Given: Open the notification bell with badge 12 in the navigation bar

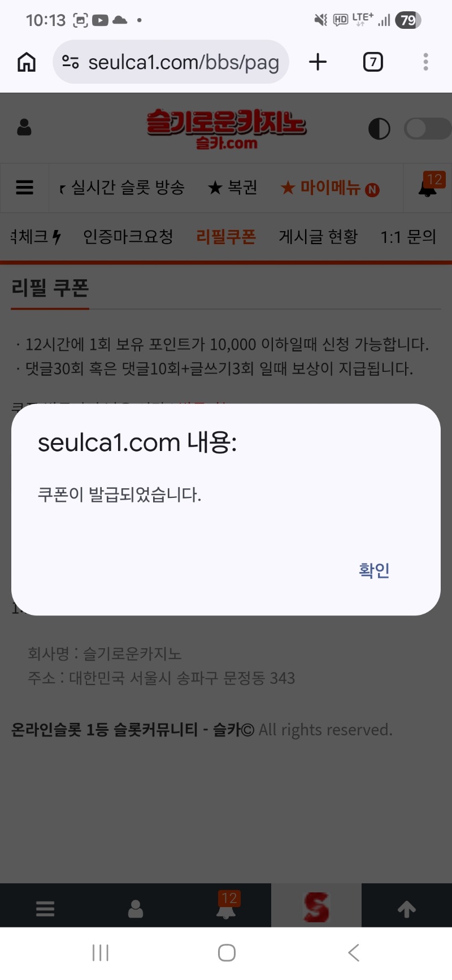Looking at the screenshot, I should click(x=428, y=185).
